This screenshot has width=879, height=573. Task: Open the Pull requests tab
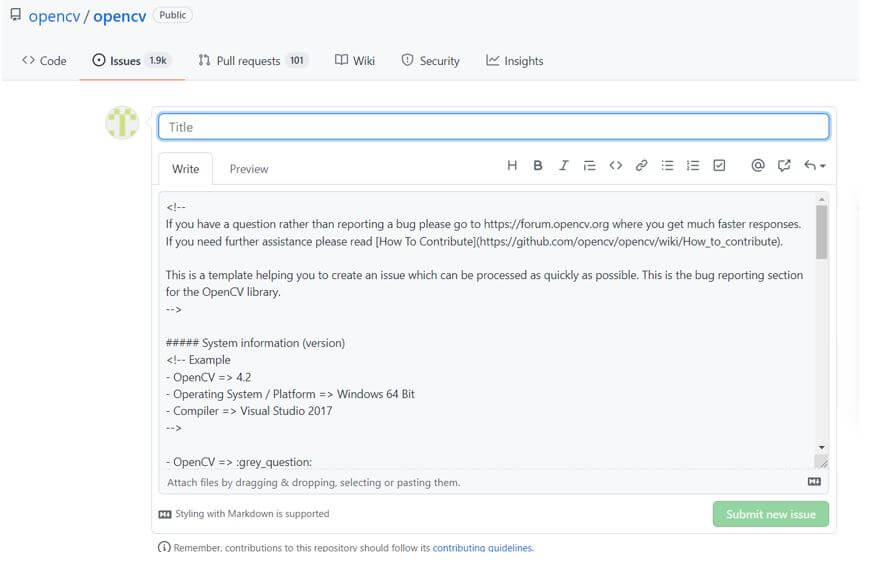(x=252, y=61)
